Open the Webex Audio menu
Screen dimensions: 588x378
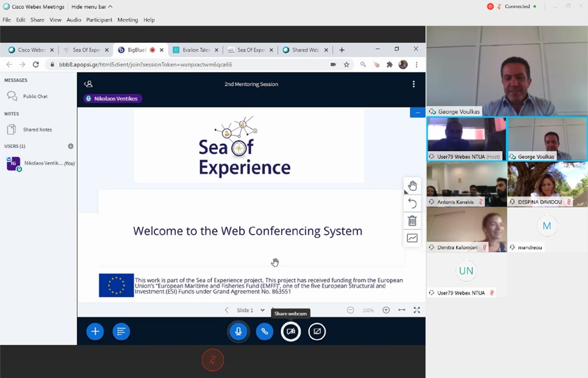(74, 20)
